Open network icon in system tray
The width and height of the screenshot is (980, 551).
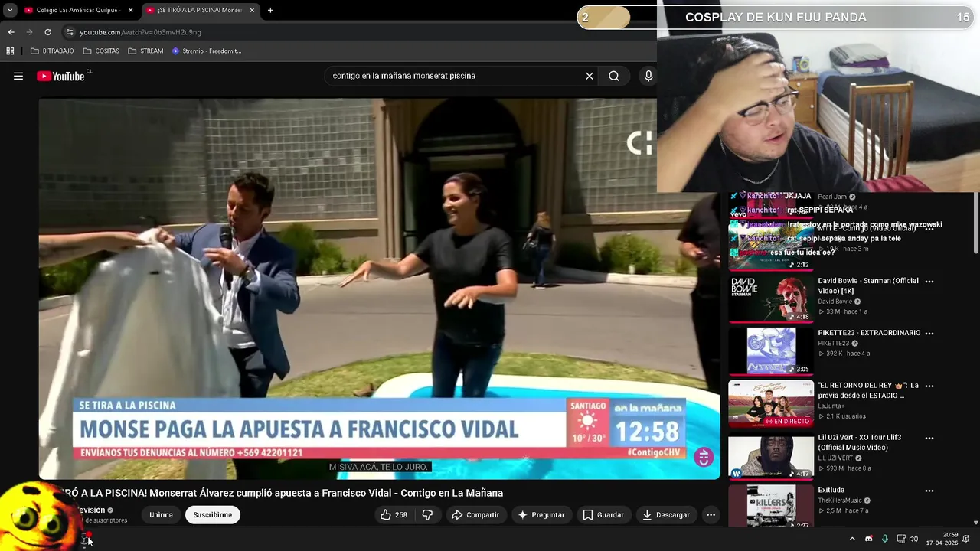coord(901,539)
